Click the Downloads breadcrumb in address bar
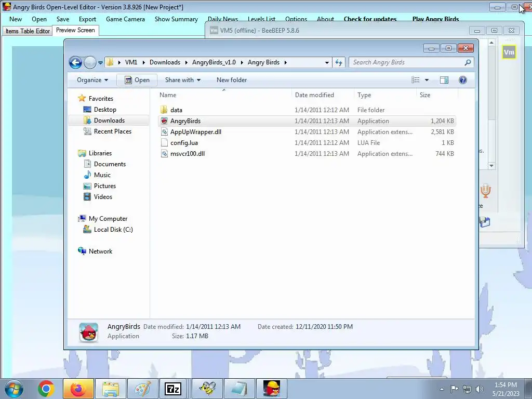The height and width of the screenshot is (399, 532). coord(165,62)
